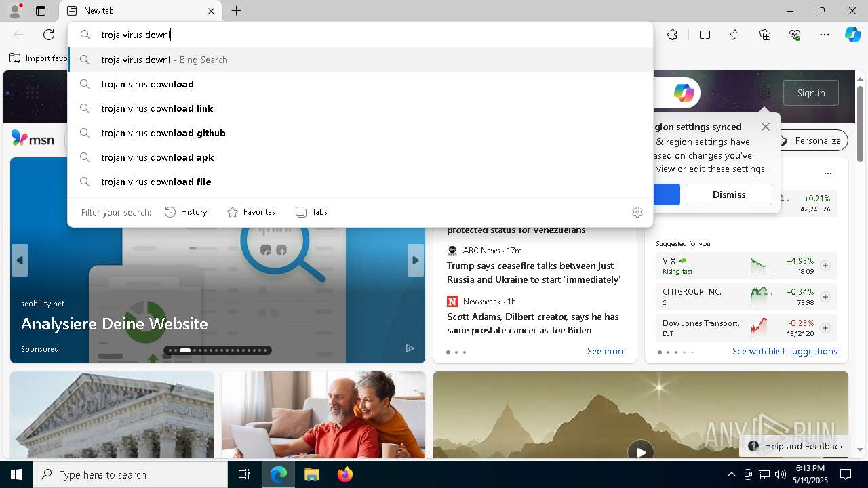This screenshot has width=868, height=488.
Task: Open the couple with laptop thumbnail
Action: point(323,415)
